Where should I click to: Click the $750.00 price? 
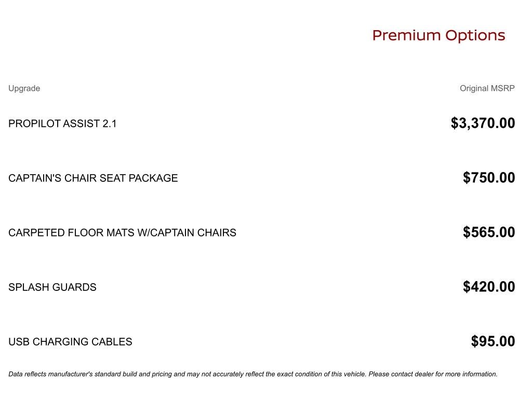pyautogui.click(x=489, y=178)
